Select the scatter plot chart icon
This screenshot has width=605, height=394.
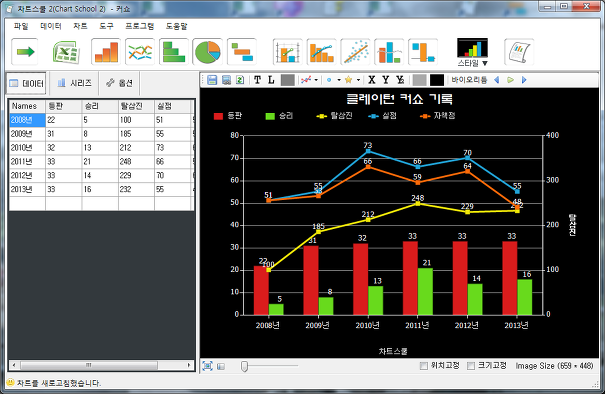pos(356,52)
